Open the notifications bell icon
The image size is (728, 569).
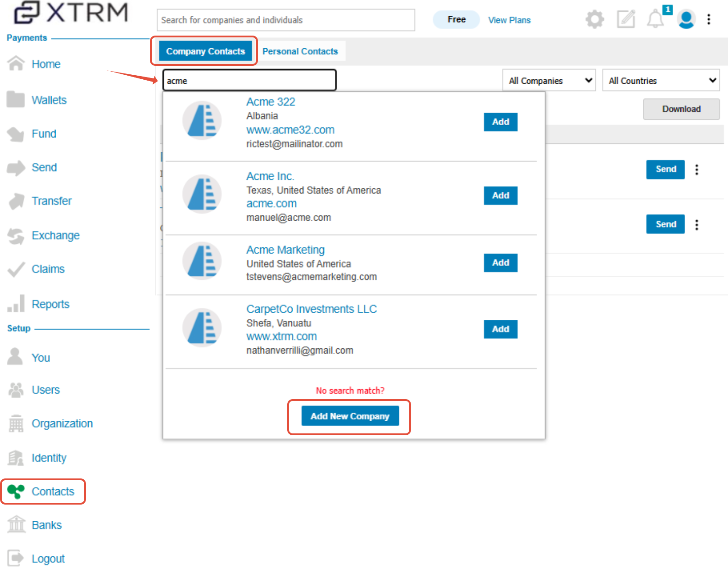[656, 19]
